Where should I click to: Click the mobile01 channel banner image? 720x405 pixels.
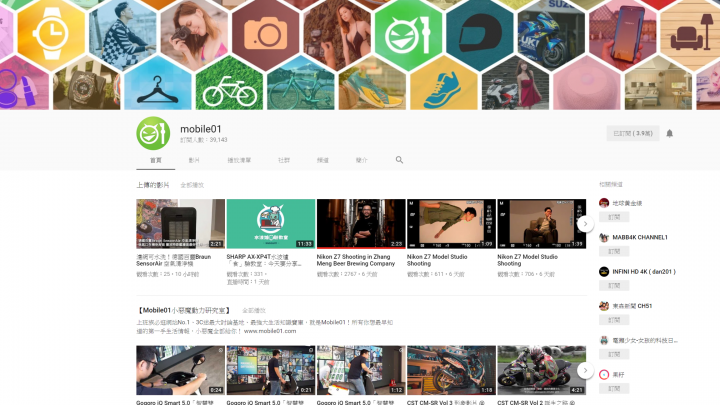tap(360, 55)
